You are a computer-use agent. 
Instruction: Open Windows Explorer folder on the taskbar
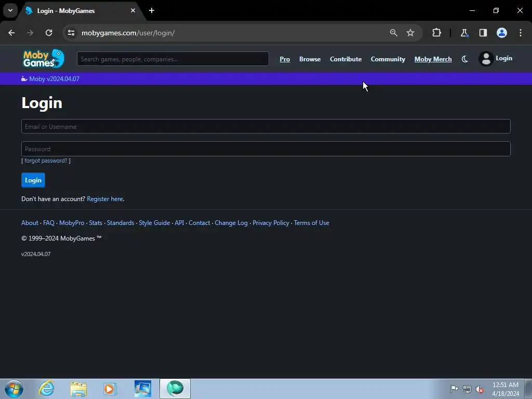(78, 389)
